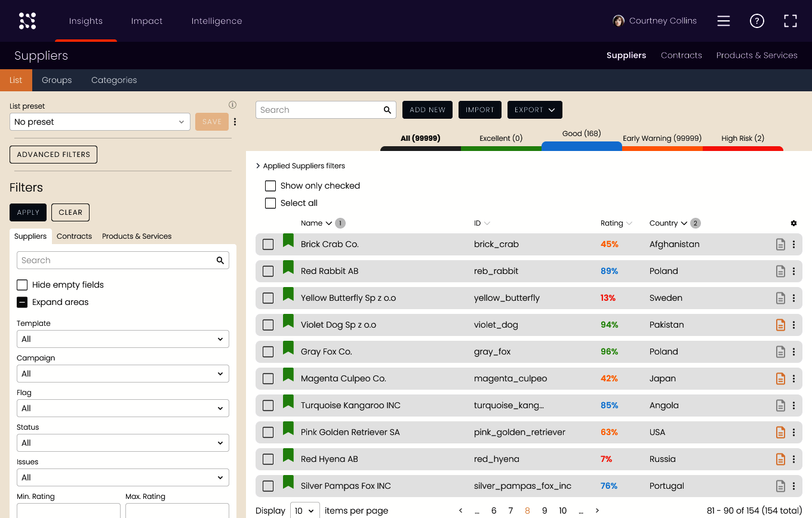Click the help question mark icon
812x518 pixels.
click(756, 21)
